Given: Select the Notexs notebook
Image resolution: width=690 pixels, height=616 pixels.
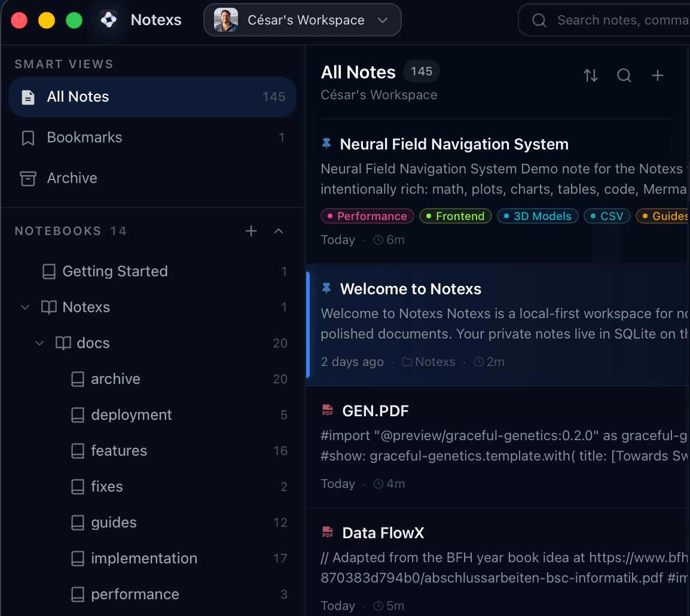Looking at the screenshot, I should [152, 307].
